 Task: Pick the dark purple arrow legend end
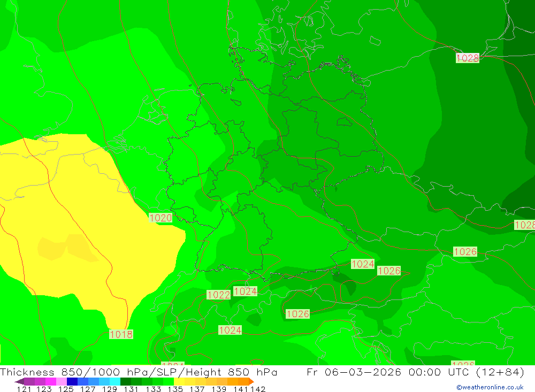(19, 381)
